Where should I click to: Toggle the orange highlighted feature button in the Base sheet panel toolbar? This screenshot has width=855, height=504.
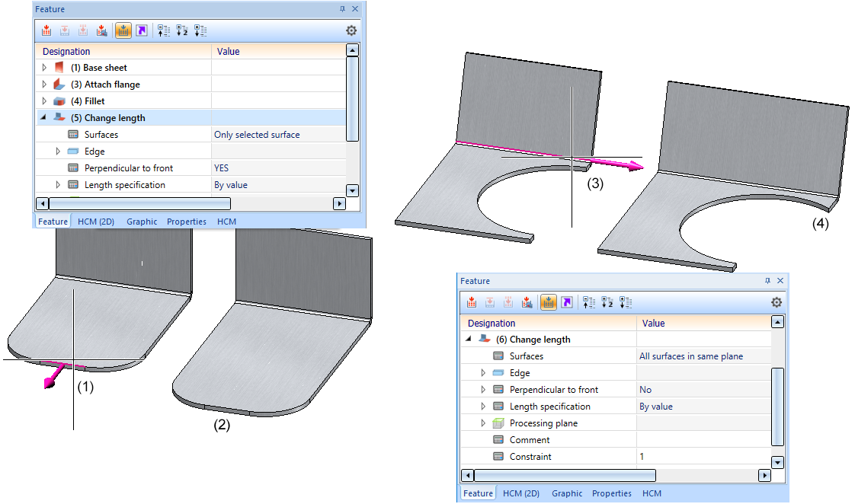(x=123, y=30)
